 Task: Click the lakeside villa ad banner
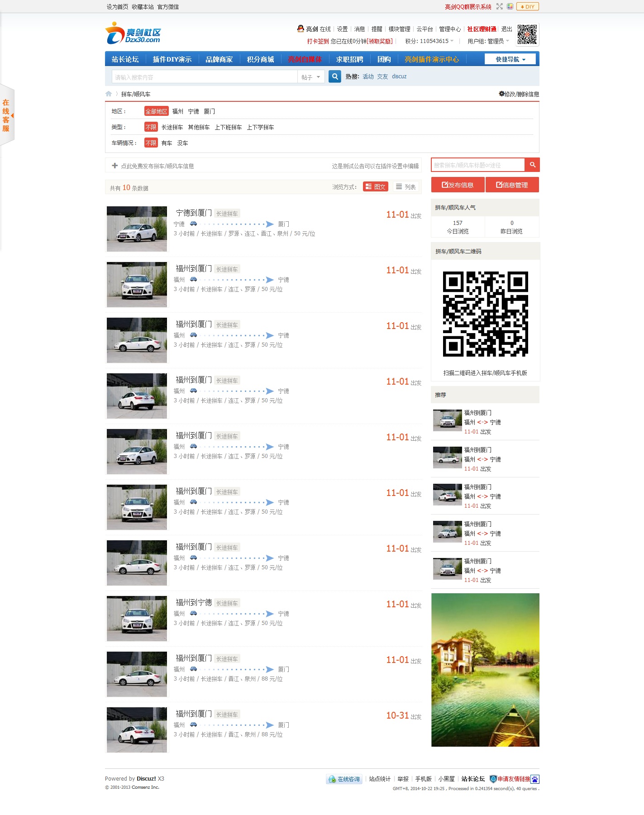(x=485, y=670)
